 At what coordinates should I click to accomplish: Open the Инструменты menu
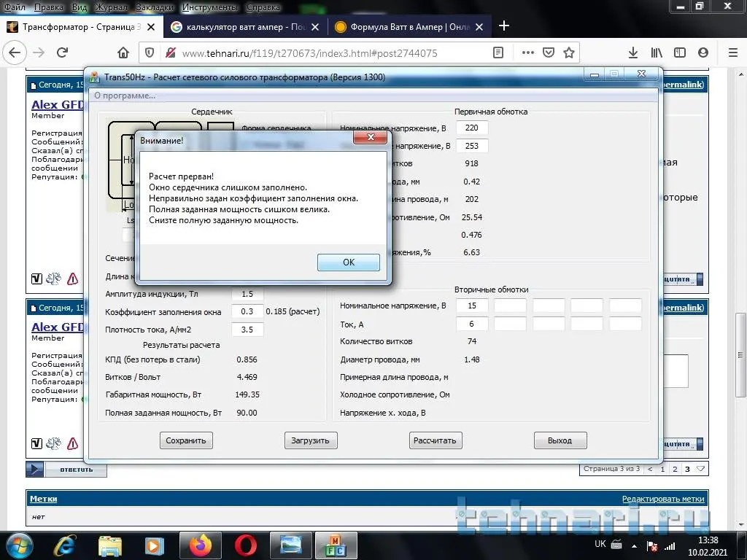[209, 7]
